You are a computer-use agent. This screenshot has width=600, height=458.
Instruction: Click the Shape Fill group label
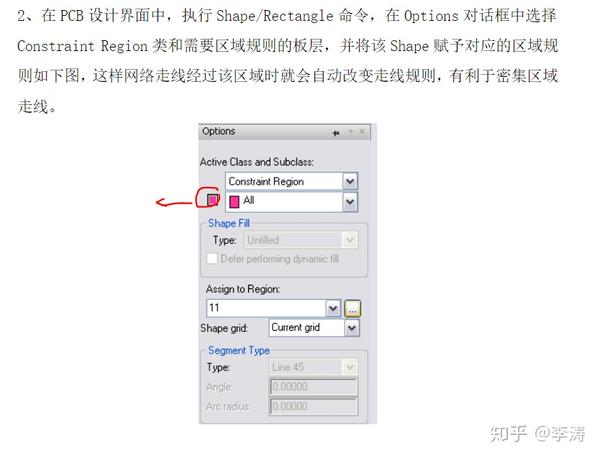[228, 223]
